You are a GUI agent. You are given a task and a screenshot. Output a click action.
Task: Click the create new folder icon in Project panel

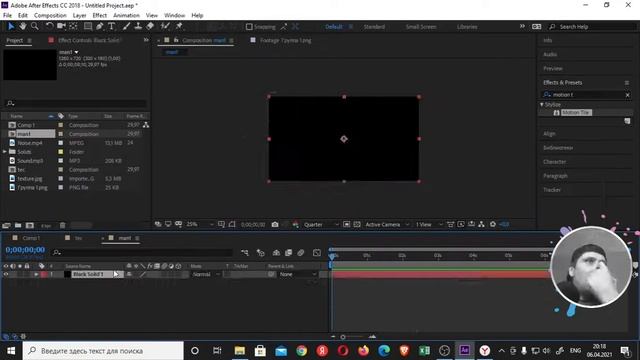pyautogui.click(x=18, y=225)
